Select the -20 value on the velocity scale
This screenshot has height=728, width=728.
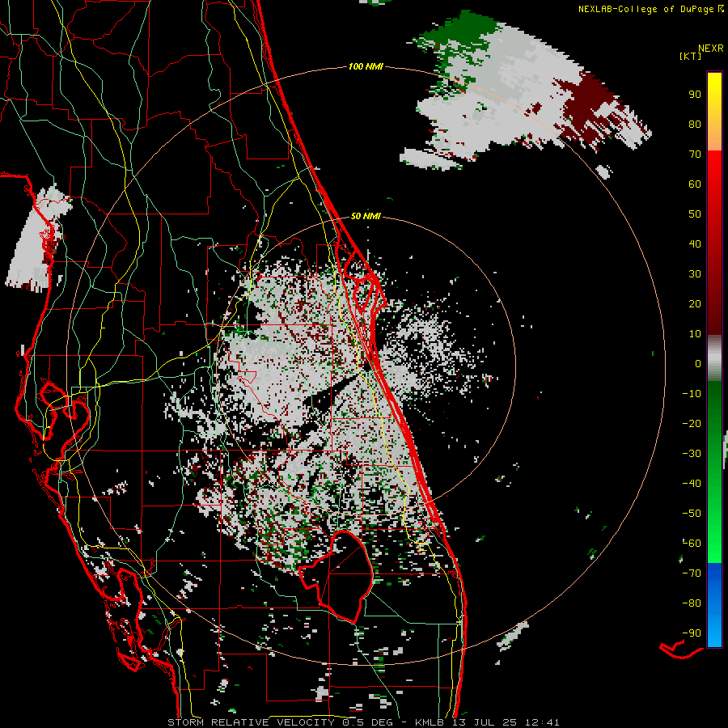(x=692, y=423)
